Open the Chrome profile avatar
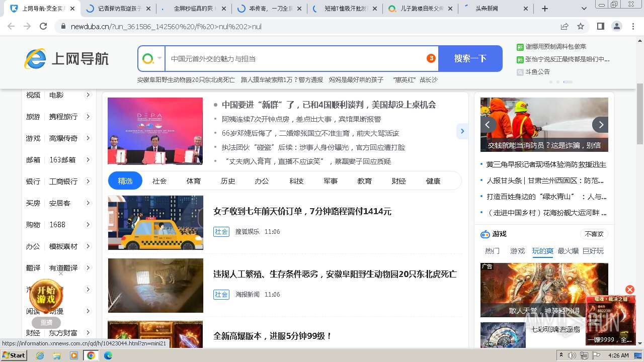644x362 pixels. click(x=616, y=26)
